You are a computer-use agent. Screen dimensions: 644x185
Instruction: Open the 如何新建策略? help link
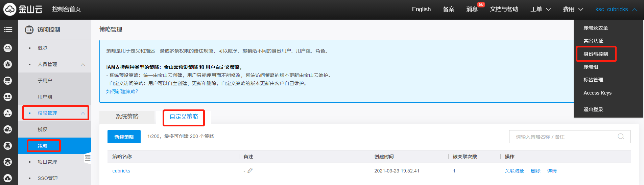pos(122,91)
